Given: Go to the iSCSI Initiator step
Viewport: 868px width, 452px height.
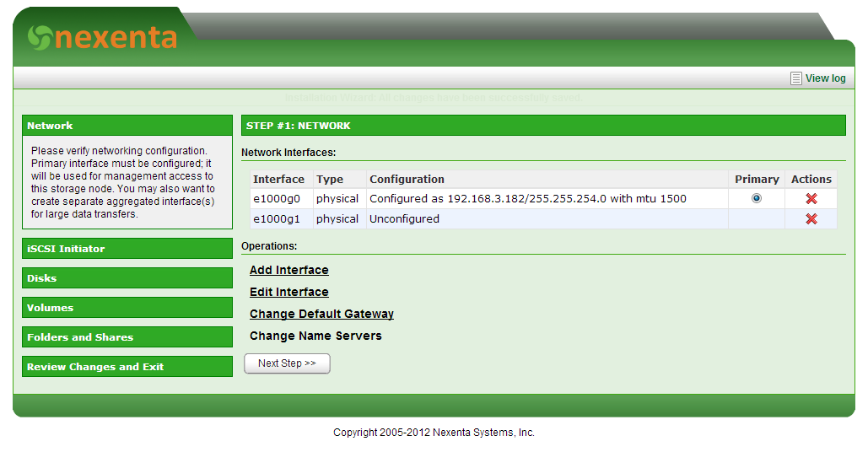Looking at the screenshot, I should tap(127, 249).
